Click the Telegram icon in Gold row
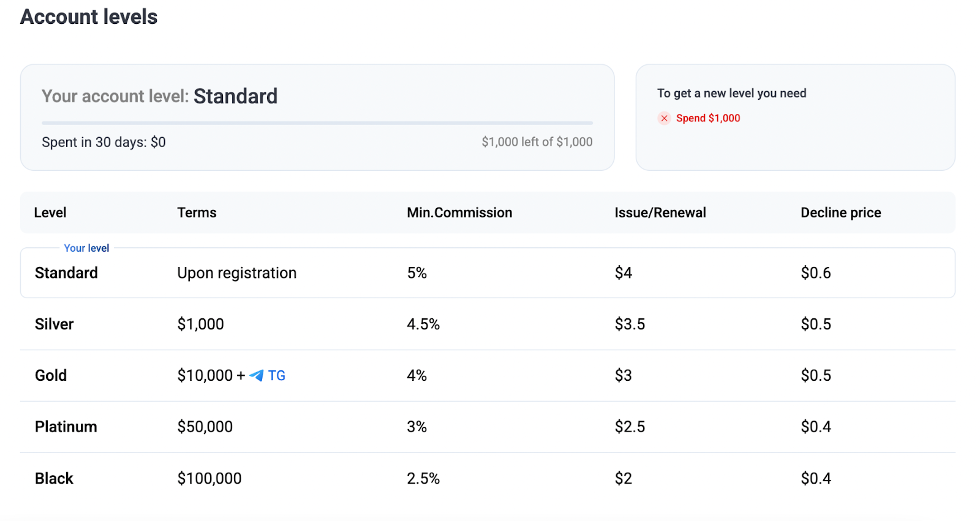980x521 pixels. [257, 375]
